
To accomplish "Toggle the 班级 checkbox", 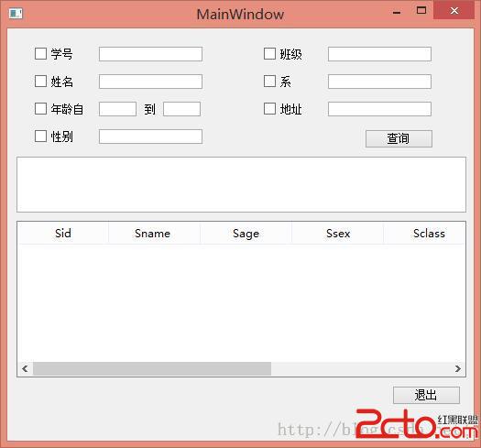I will pyautogui.click(x=269, y=54).
